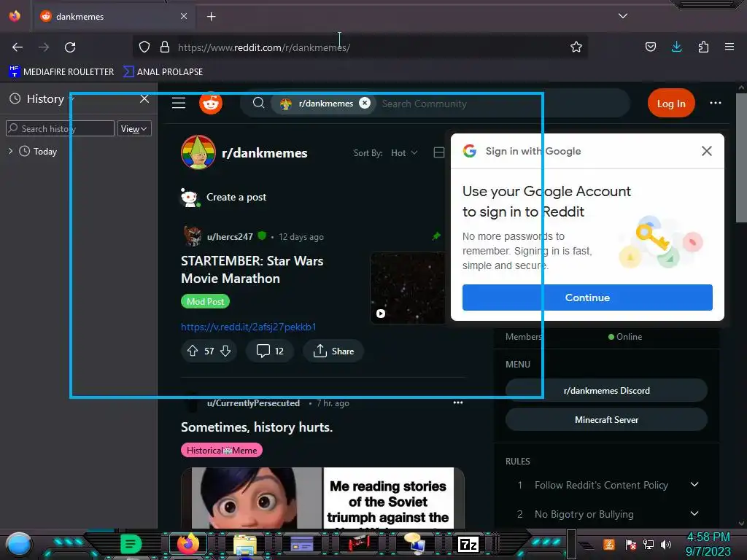Open the Minecraft Server link
This screenshot has height=560, width=747.
pyautogui.click(x=606, y=419)
